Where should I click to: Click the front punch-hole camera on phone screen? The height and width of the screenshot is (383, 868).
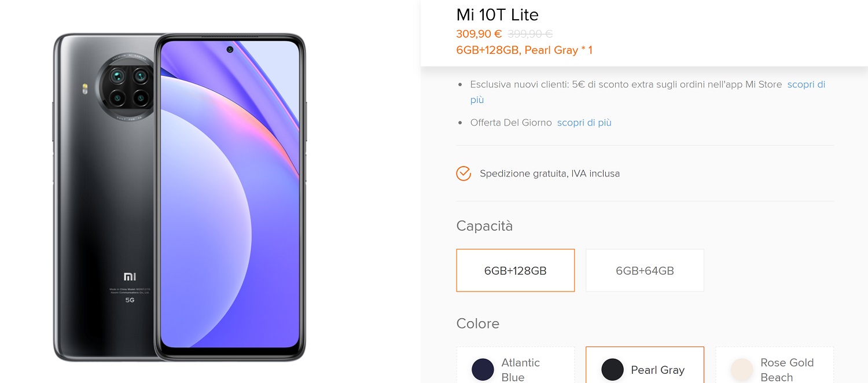click(x=230, y=49)
